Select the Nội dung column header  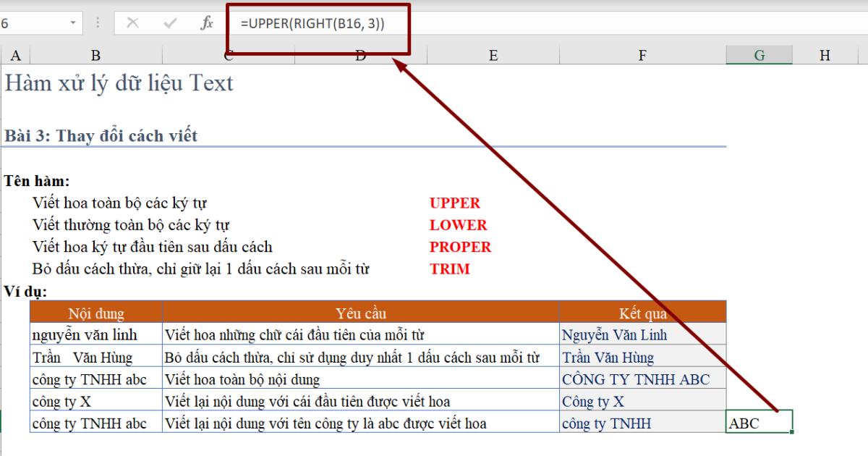point(96,313)
